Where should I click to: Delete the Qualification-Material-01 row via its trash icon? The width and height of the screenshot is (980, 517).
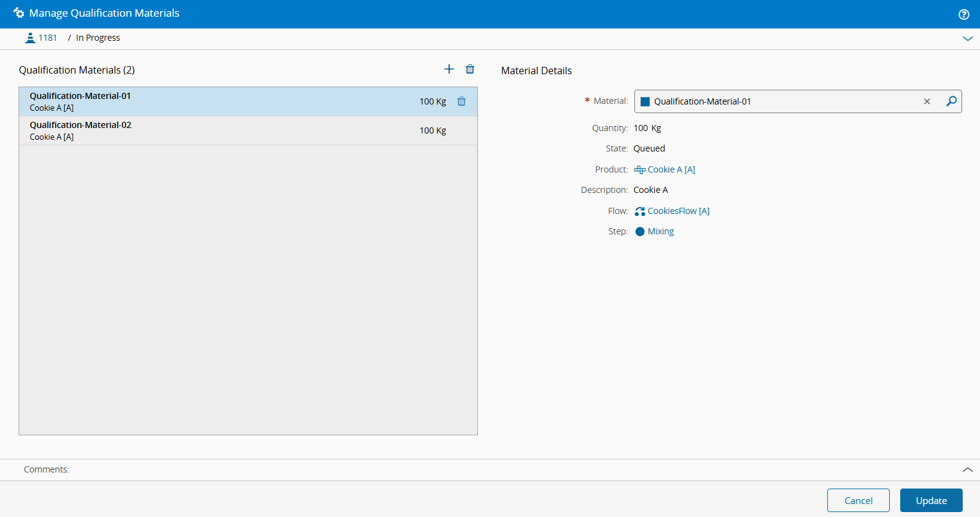[x=461, y=101]
